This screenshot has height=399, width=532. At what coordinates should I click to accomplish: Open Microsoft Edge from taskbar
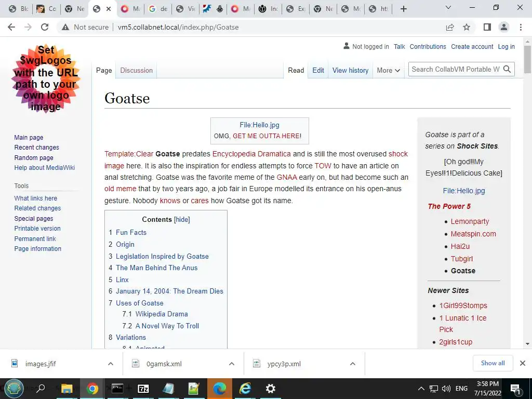219,389
